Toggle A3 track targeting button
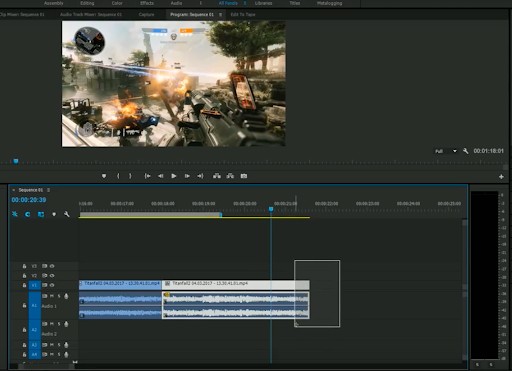Image resolution: width=512 pixels, height=371 pixels. click(x=34, y=345)
